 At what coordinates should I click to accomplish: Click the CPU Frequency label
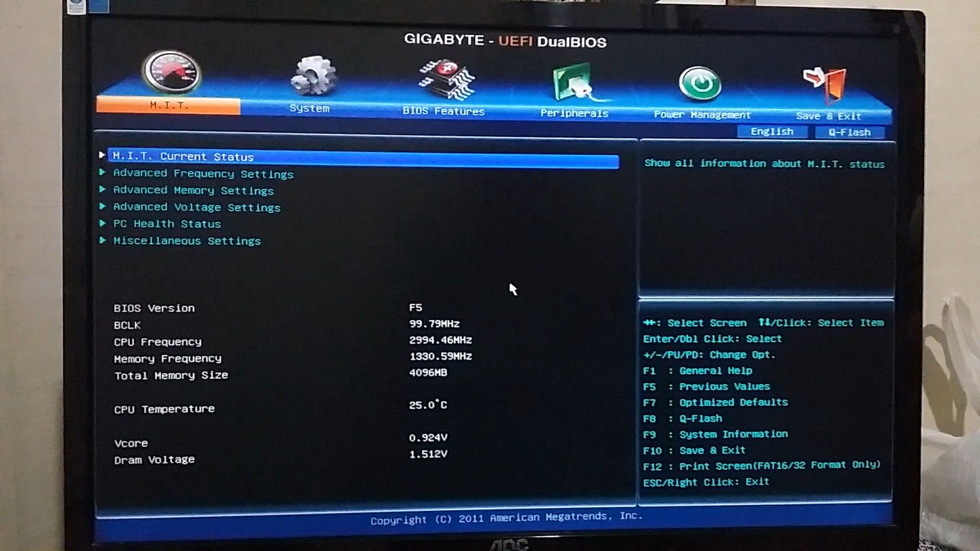click(x=158, y=342)
